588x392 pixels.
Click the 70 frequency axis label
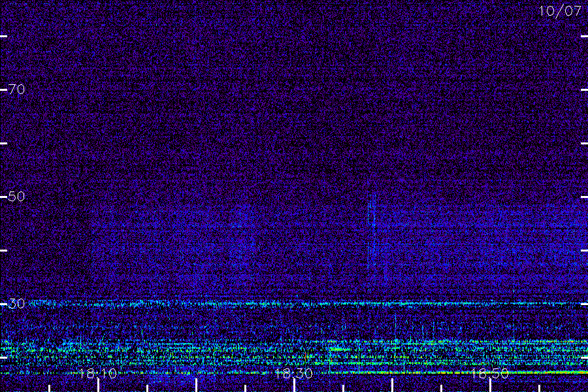(16, 90)
